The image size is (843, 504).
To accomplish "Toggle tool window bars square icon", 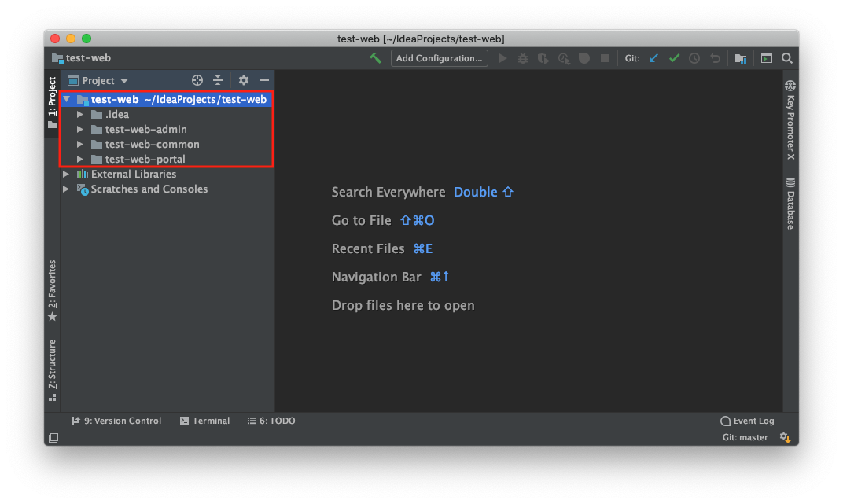I will coord(53,438).
